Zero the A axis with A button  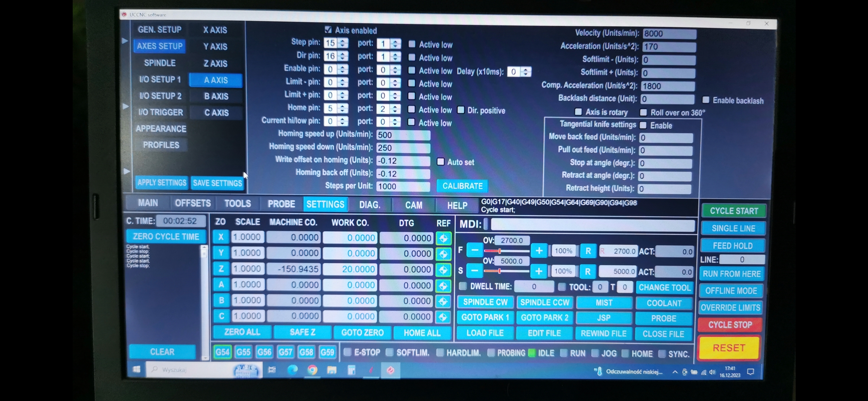(221, 284)
